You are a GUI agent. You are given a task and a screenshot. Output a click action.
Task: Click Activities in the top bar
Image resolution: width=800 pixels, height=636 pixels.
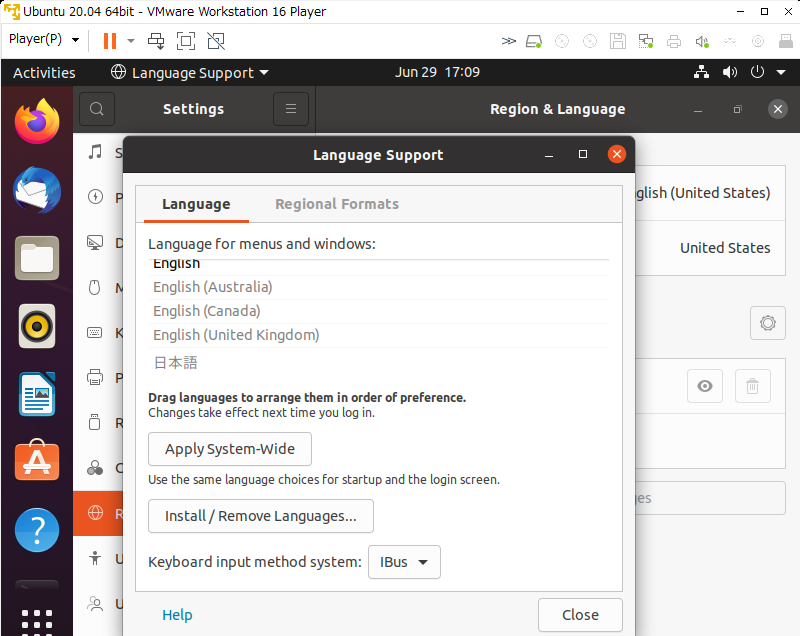44,72
